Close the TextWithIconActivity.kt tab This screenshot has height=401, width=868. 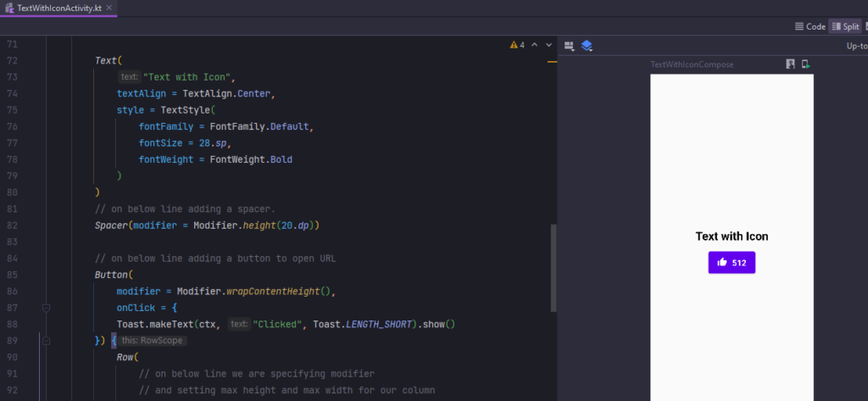pos(109,8)
